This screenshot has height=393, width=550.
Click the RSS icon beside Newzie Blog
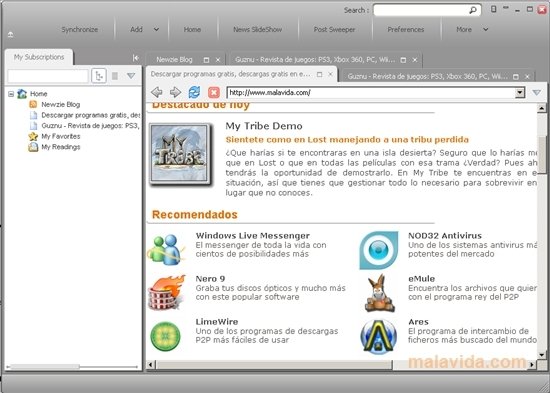[x=33, y=104]
